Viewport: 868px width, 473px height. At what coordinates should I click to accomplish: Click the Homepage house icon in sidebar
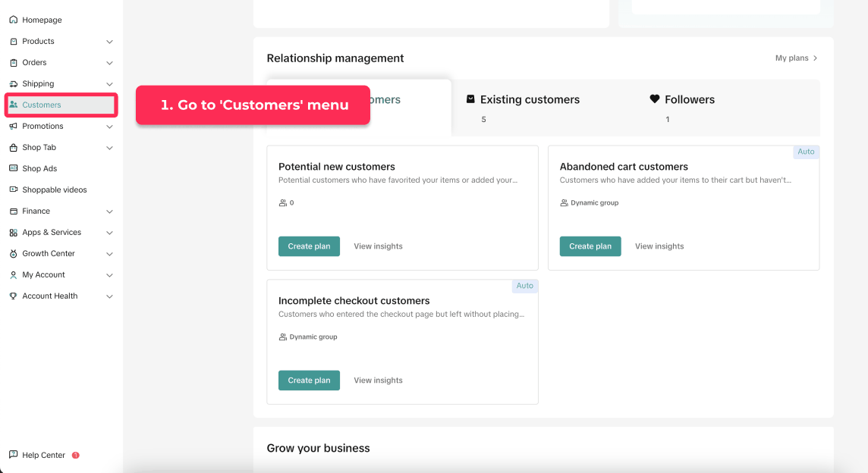[x=14, y=20]
